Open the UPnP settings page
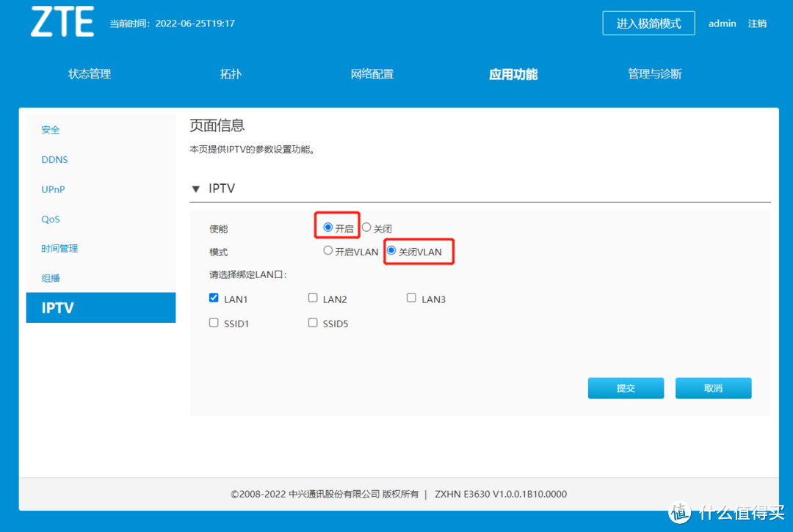Viewport: 793px width, 532px height. coord(53,189)
